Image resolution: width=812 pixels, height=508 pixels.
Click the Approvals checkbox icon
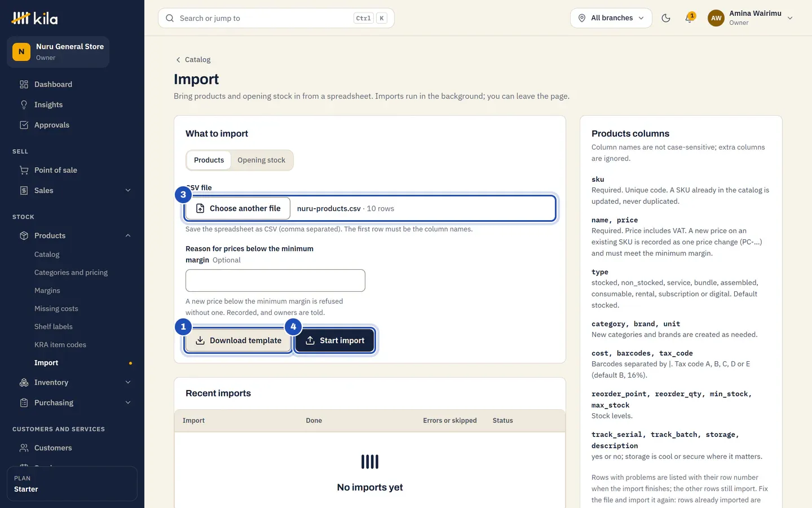pyautogui.click(x=24, y=125)
